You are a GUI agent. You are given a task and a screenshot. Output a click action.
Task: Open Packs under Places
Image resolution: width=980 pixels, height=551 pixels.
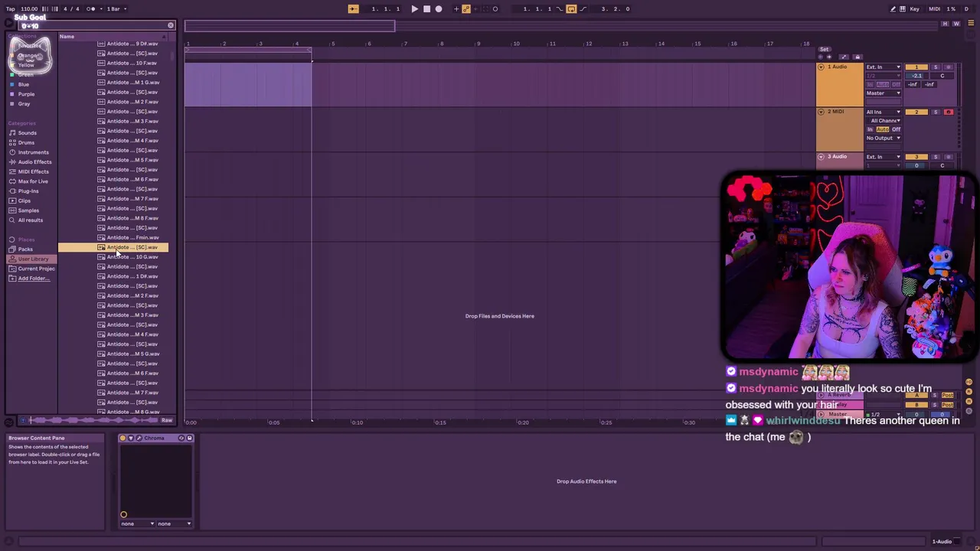coord(25,249)
